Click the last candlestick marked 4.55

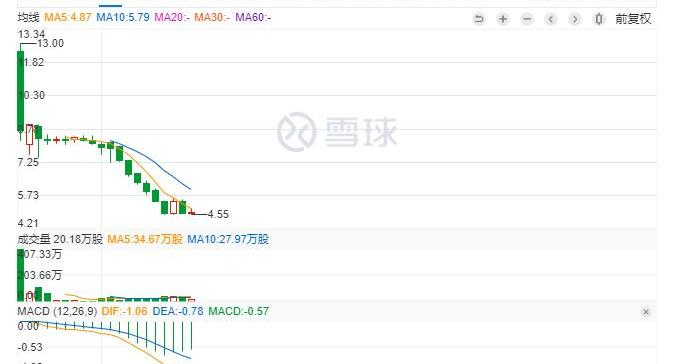click(191, 213)
